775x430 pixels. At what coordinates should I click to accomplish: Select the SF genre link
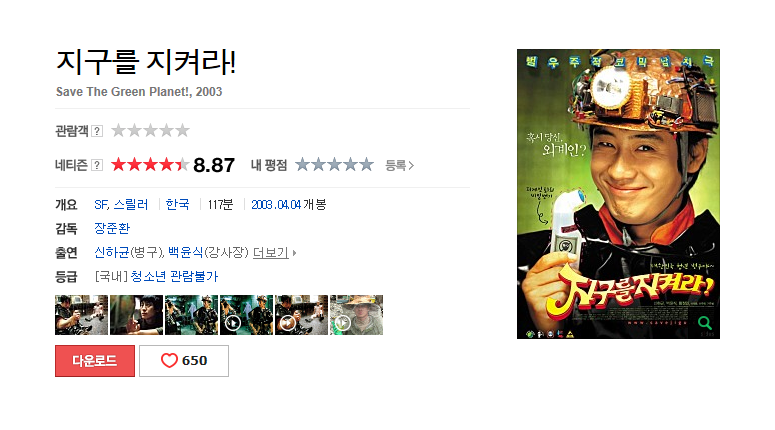coord(101,205)
